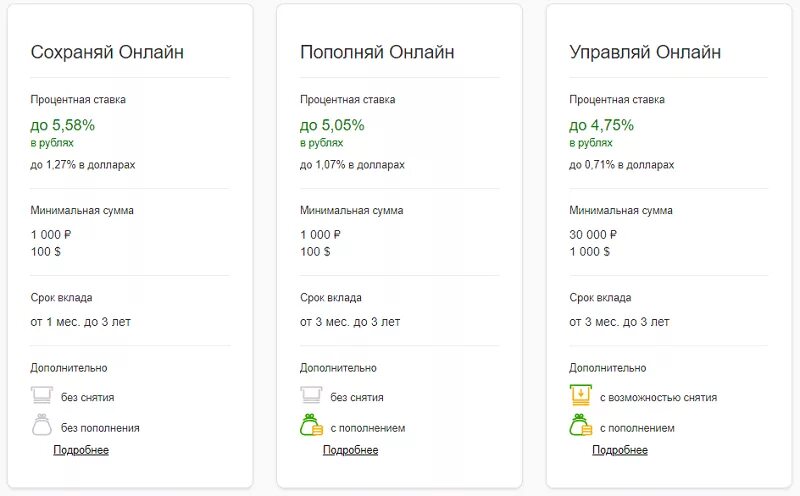Click the green withdrawal ATM icon under Управляй Онлайн
The width and height of the screenshot is (800, 496).
(580, 396)
